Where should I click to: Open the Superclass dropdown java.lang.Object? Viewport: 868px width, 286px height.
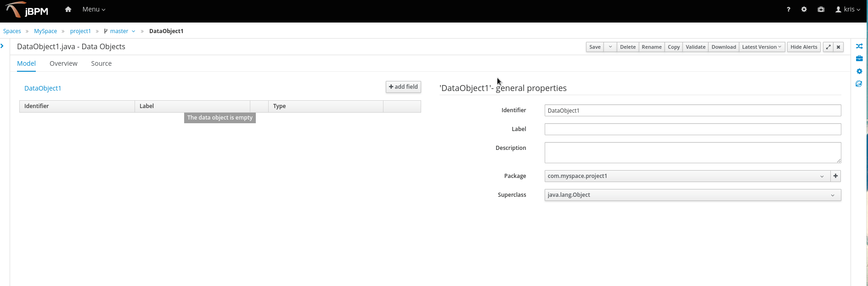pyautogui.click(x=693, y=195)
